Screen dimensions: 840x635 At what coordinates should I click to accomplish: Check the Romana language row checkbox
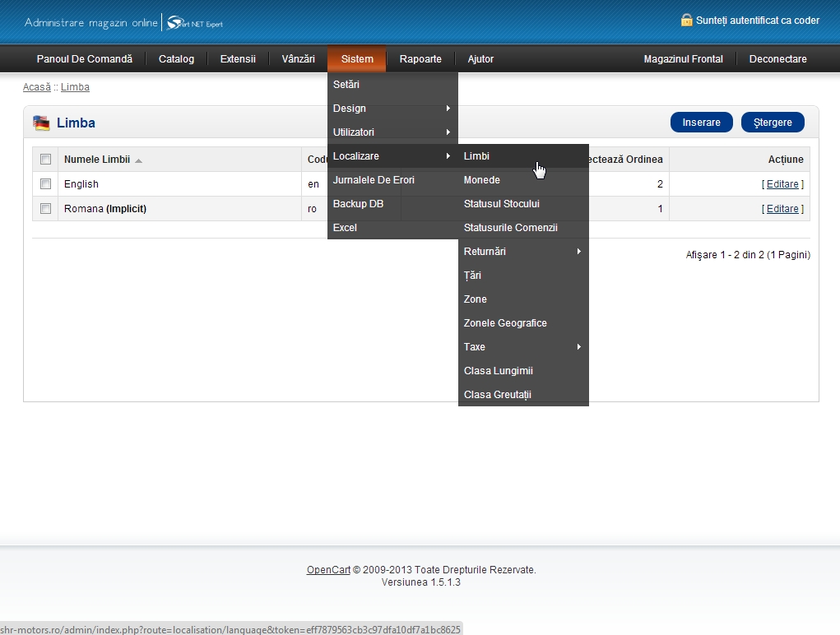[46, 209]
